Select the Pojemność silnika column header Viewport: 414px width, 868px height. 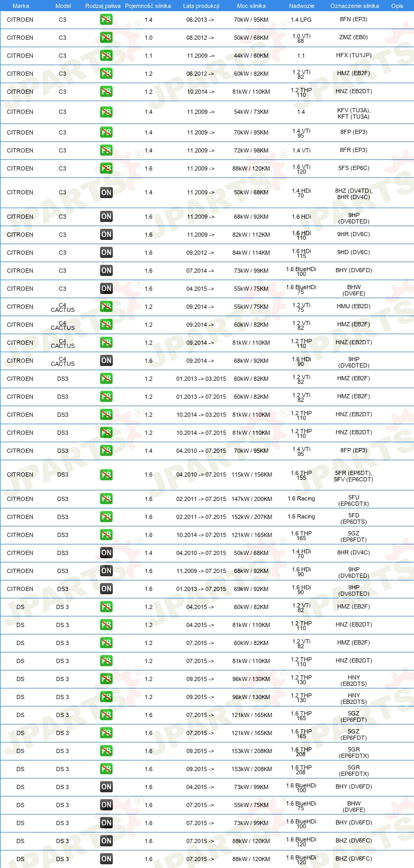(x=148, y=6)
